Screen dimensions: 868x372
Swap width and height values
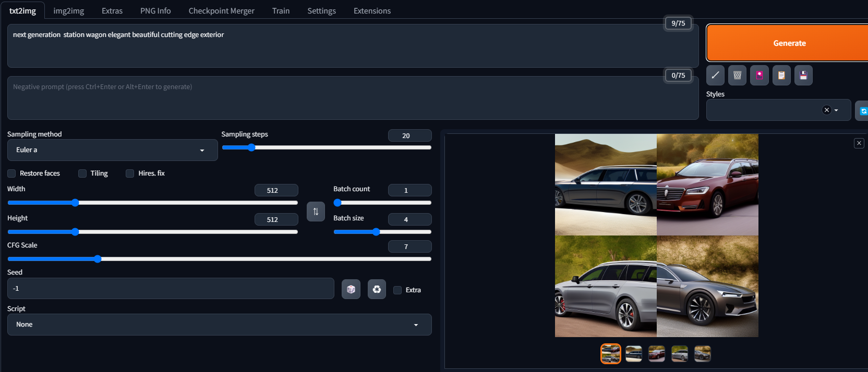316,212
